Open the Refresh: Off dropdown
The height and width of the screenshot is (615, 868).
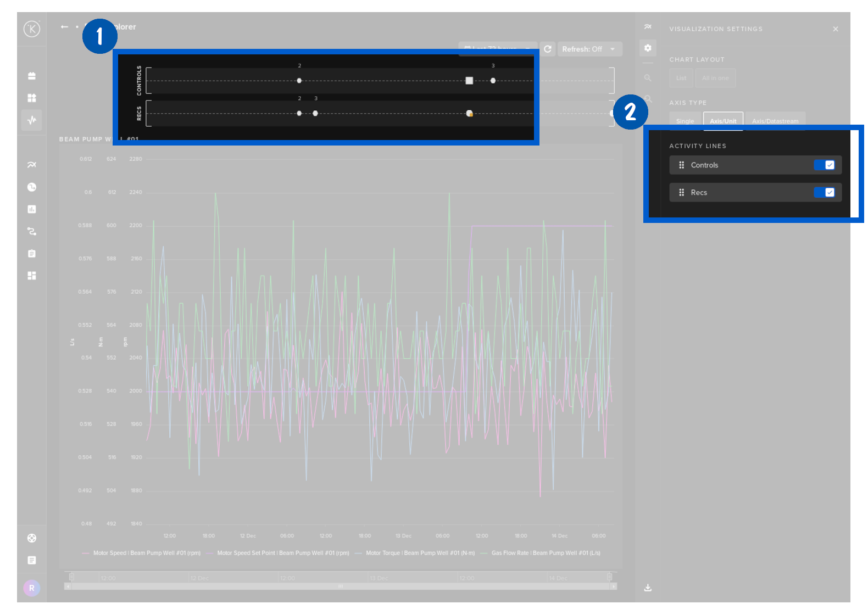[589, 49]
